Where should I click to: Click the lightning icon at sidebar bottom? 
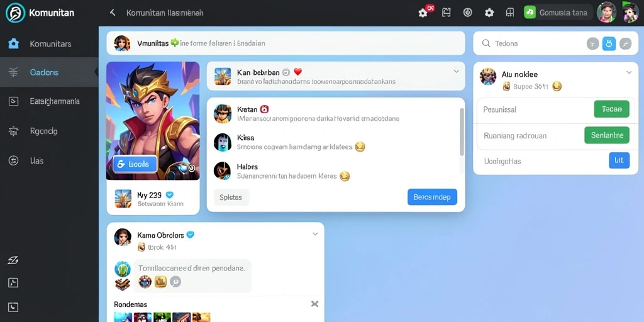(14, 260)
